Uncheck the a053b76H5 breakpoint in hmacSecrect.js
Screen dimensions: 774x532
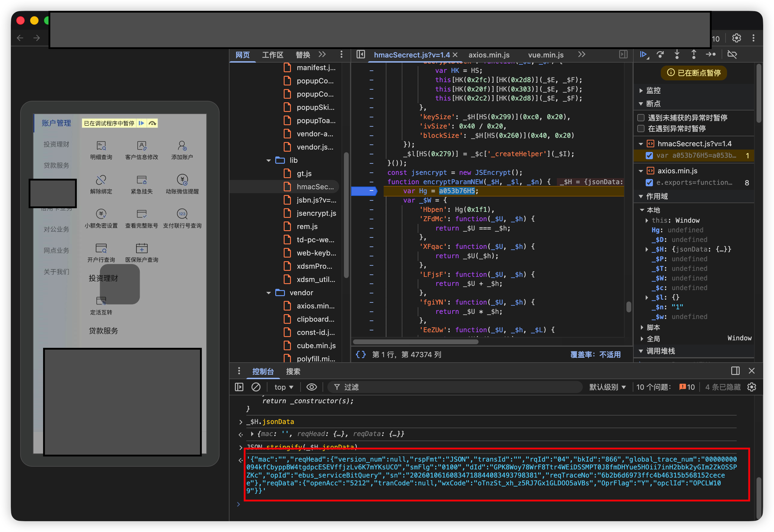(x=649, y=156)
